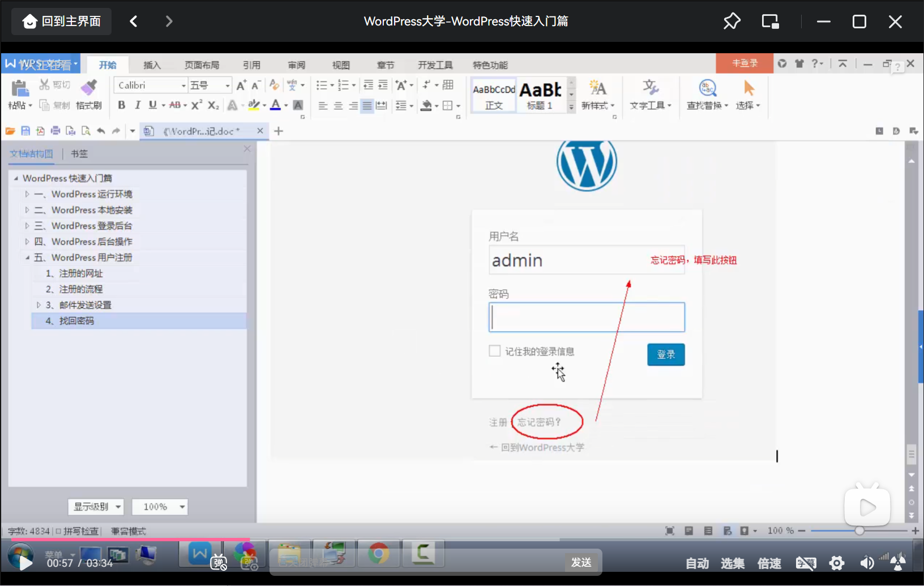
Task: Open the 引用 ribbon tab
Action: 251,65
